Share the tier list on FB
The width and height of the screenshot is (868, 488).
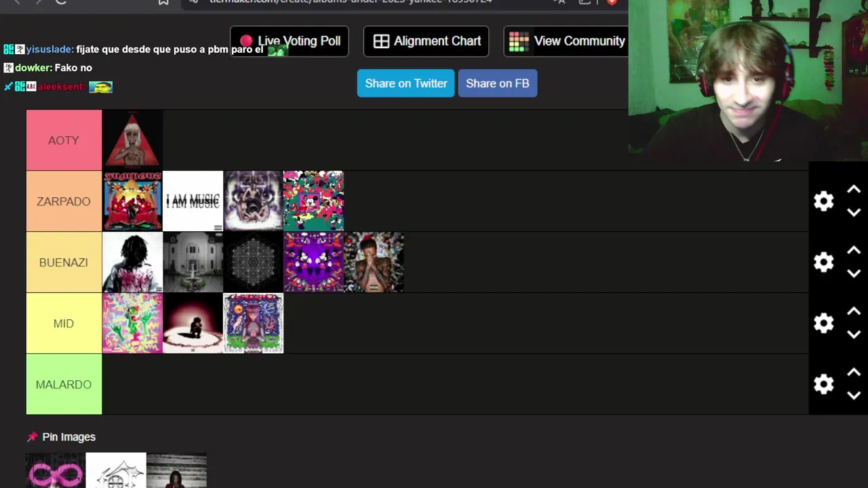click(x=498, y=83)
